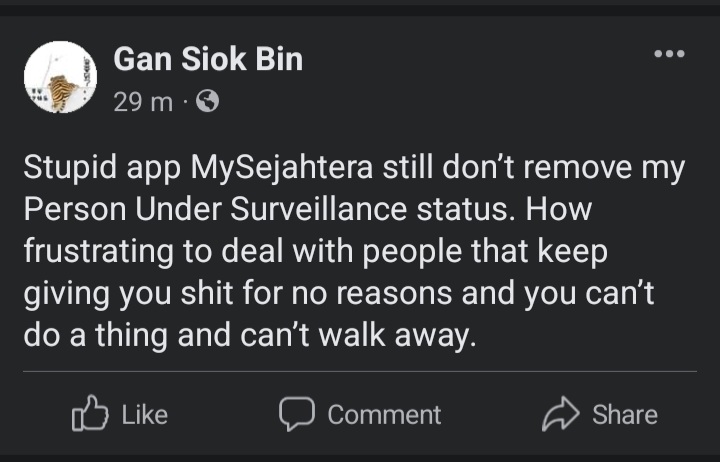720x462 pixels.
Task: Click the thumbs-up Like icon
Action: pos(88,414)
